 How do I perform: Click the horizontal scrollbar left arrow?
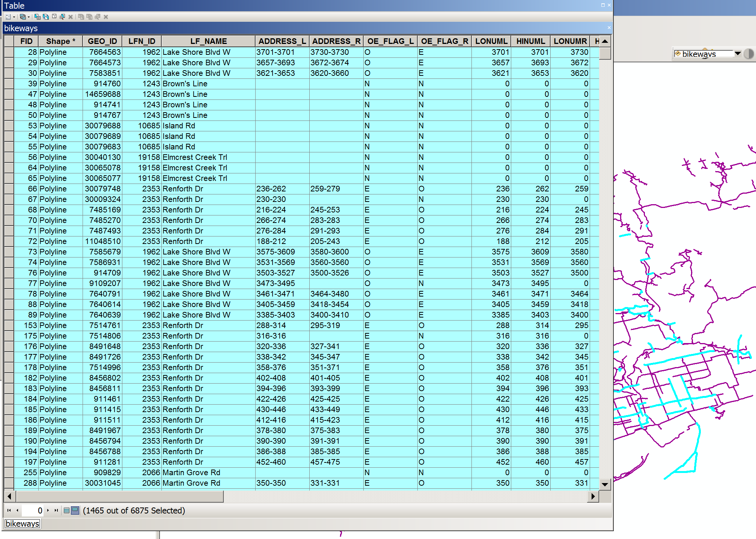tap(9, 496)
